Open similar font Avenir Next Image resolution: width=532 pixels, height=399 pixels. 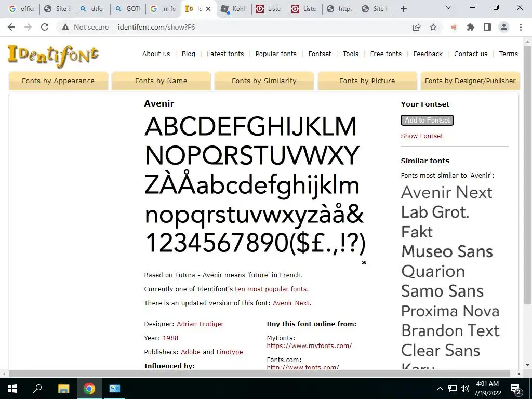(446, 192)
